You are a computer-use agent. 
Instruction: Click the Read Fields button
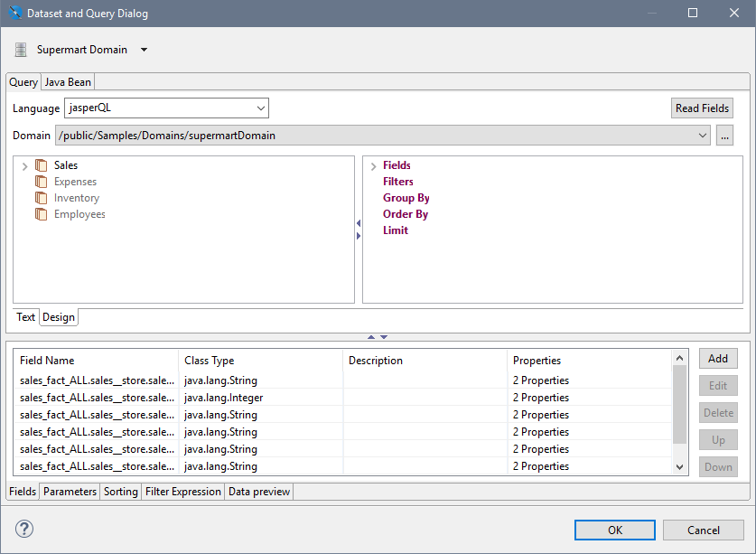click(x=702, y=108)
